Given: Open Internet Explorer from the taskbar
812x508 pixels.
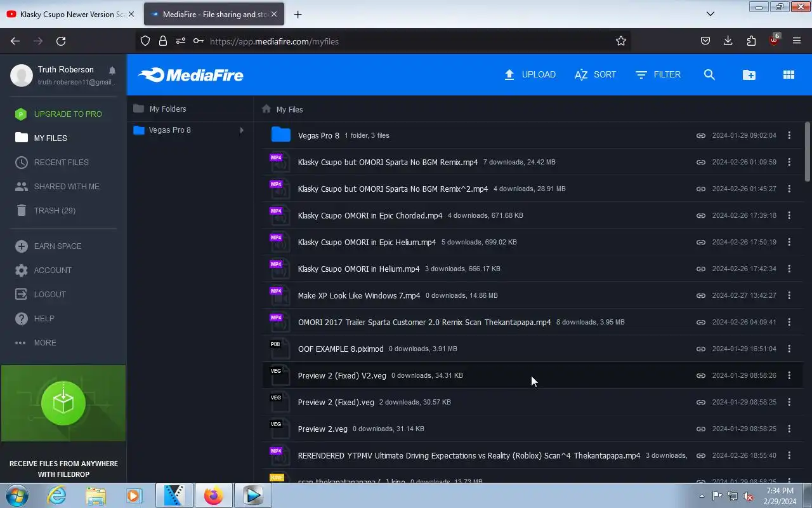Looking at the screenshot, I should point(57,495).
